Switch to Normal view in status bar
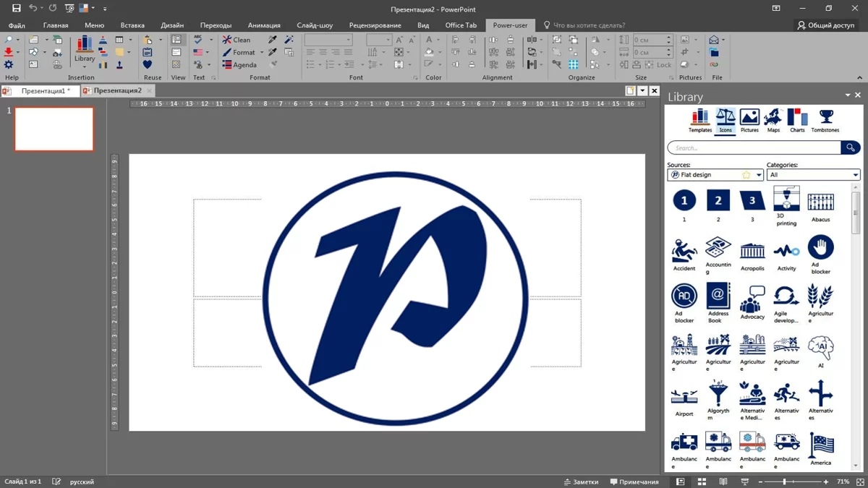Image resolution: width=868 pixels, height=488 pixels. [680, 481]
